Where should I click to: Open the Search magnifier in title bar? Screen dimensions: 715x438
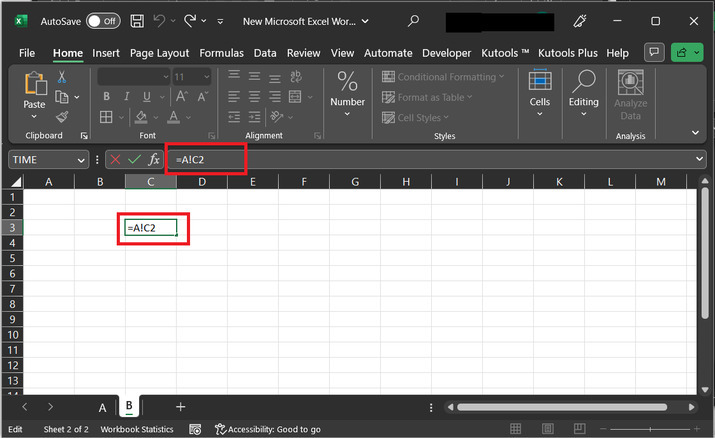[x=413, y=21]
